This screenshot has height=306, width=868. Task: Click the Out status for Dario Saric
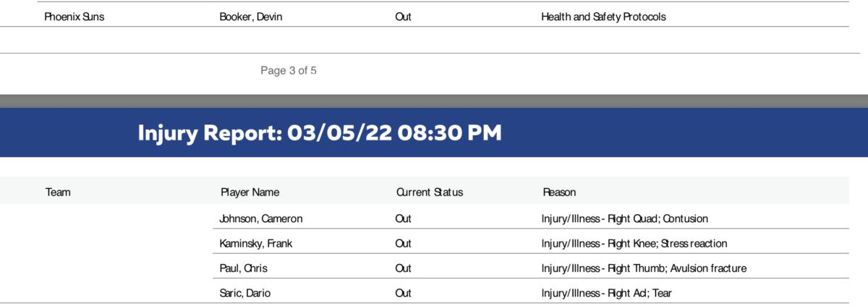pos(403,293)
